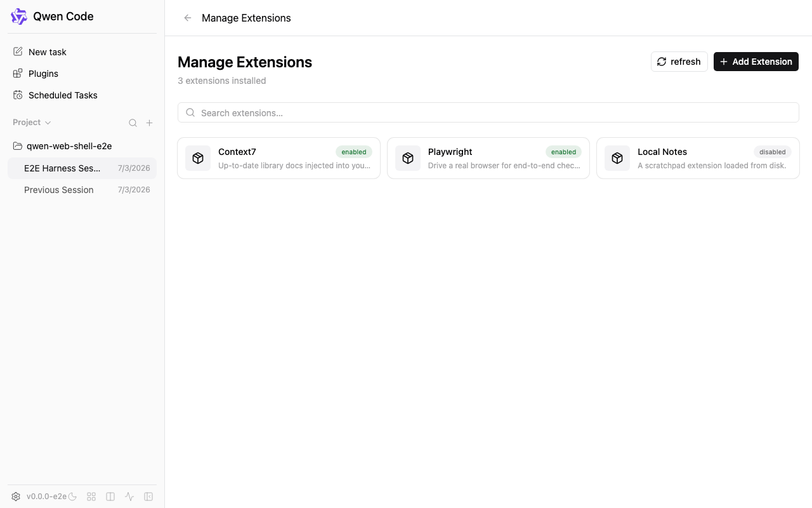The height and width of the screenshot is (508, 812).
Task: Start a New task
Action: (x=82, y=52)
